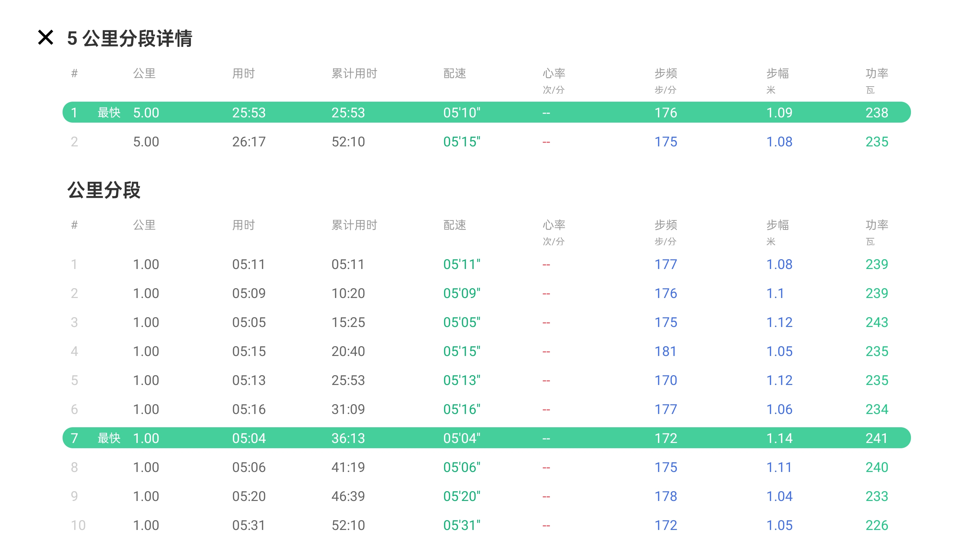This screenshot has width=969, height=560.
Task: Select kilometer split row 10
Action: [x=486, y=525]
